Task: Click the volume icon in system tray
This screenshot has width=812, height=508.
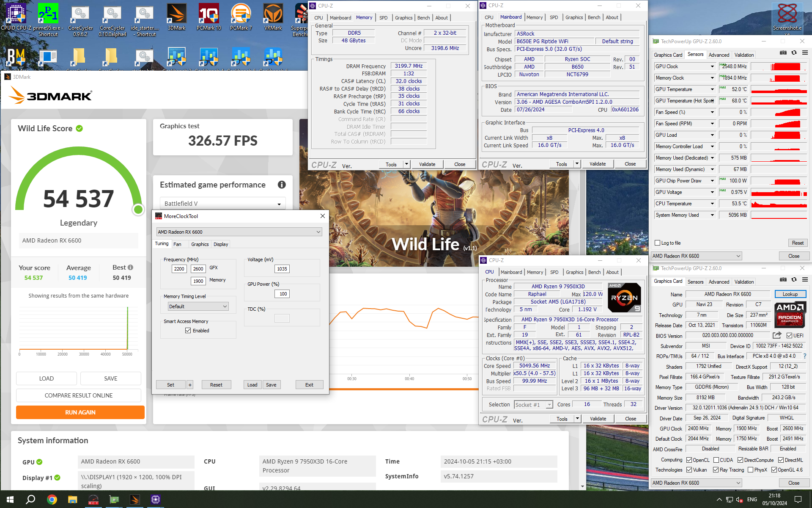Action: (740, 500)
